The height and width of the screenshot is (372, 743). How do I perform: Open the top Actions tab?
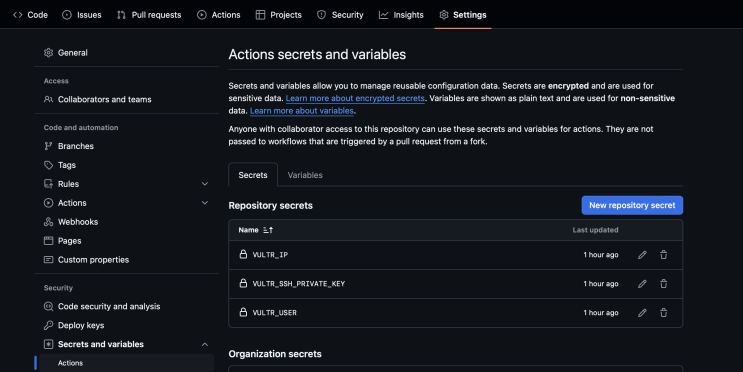[219, 15]
